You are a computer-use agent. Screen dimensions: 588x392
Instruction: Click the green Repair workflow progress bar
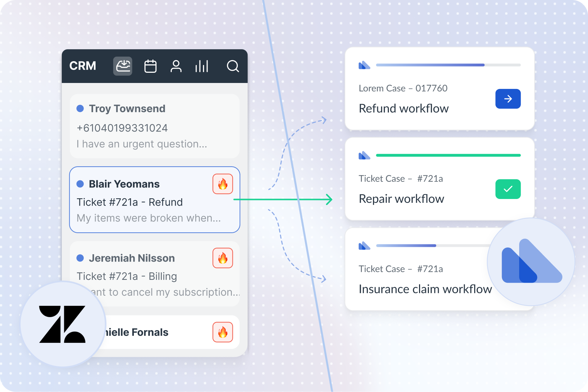pos(448,155)
